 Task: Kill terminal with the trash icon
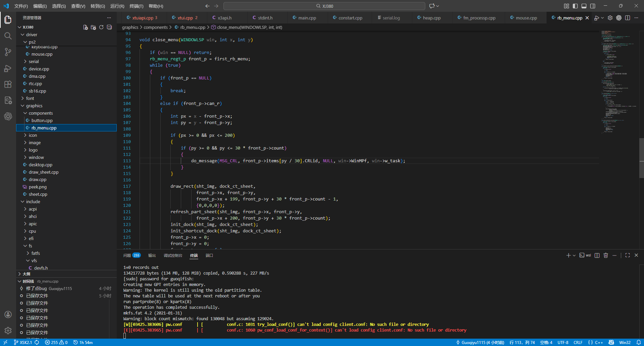(x=606, y=255)
